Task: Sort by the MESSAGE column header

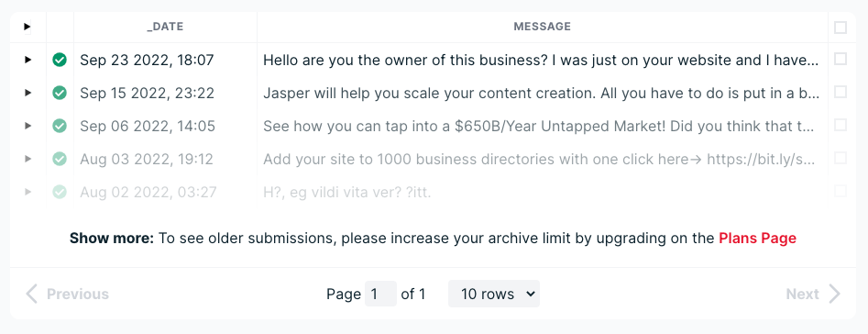Action: [x=543, y=27]
